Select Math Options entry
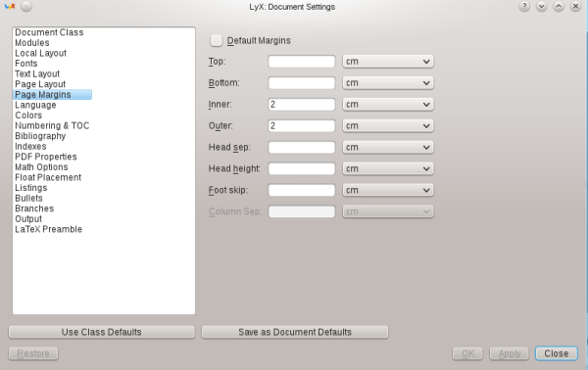 pos(41,167)
